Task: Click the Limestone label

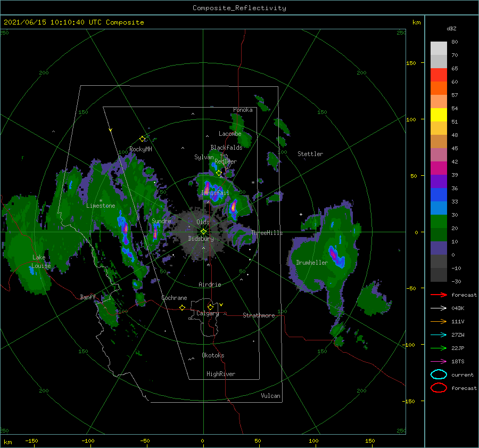Action: 101,206
